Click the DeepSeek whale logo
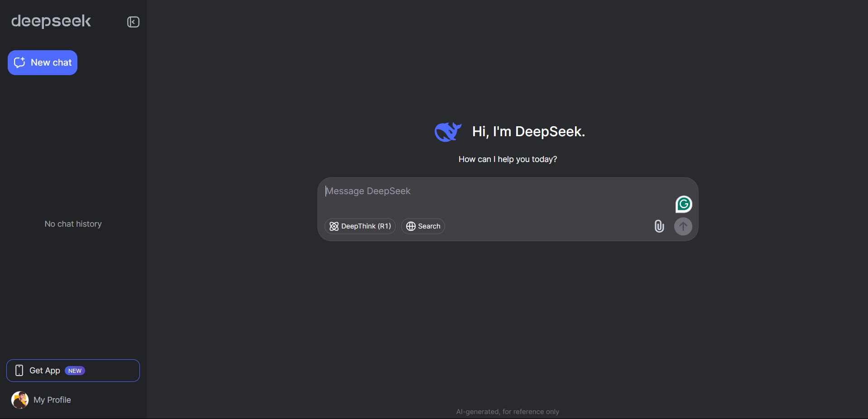This screenshot has width=868, height=419. click(x=447, y=132)
